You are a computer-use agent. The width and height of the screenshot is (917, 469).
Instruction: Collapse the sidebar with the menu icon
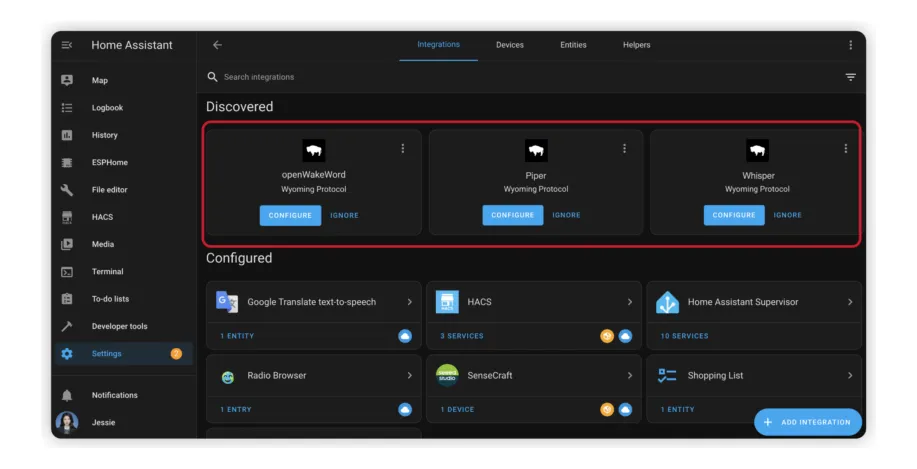click(x=67, y=45)
